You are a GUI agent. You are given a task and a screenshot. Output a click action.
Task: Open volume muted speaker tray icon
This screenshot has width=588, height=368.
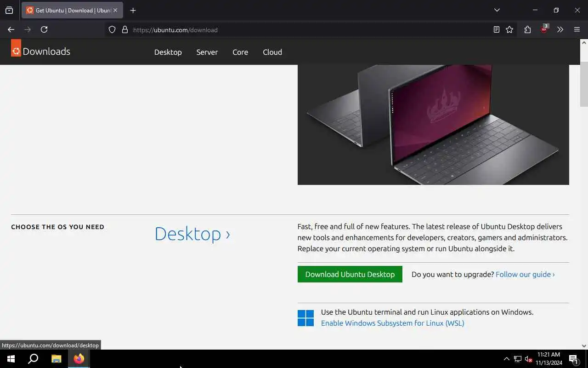(x=528, y=359)
